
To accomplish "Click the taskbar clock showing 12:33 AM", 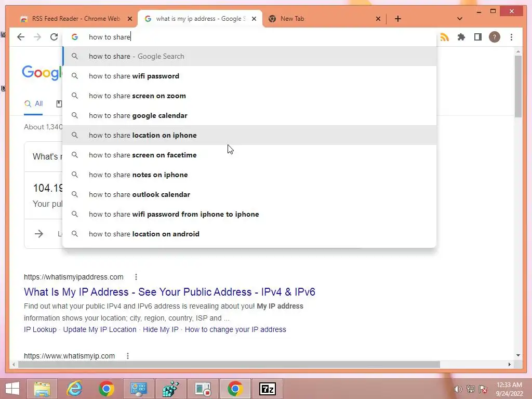I will [509, 389].
